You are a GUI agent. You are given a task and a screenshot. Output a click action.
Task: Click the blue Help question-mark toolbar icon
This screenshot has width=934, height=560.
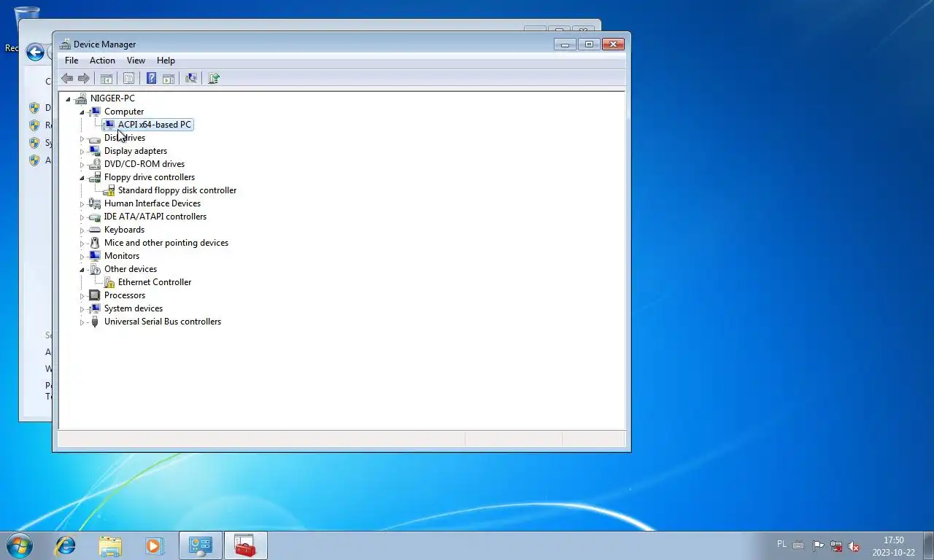coord(151,78)
